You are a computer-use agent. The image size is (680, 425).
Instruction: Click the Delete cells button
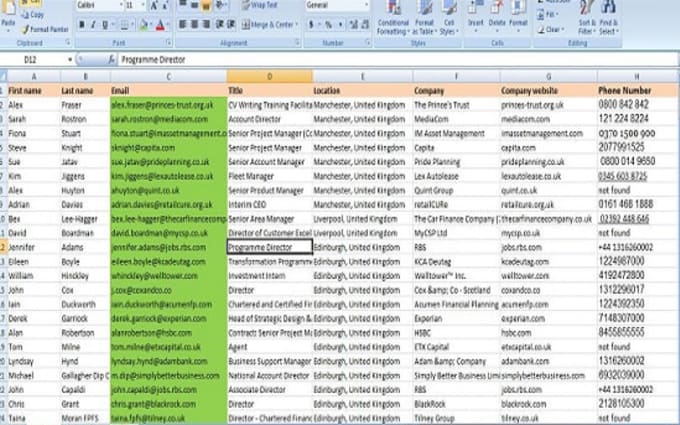point(497,17)
